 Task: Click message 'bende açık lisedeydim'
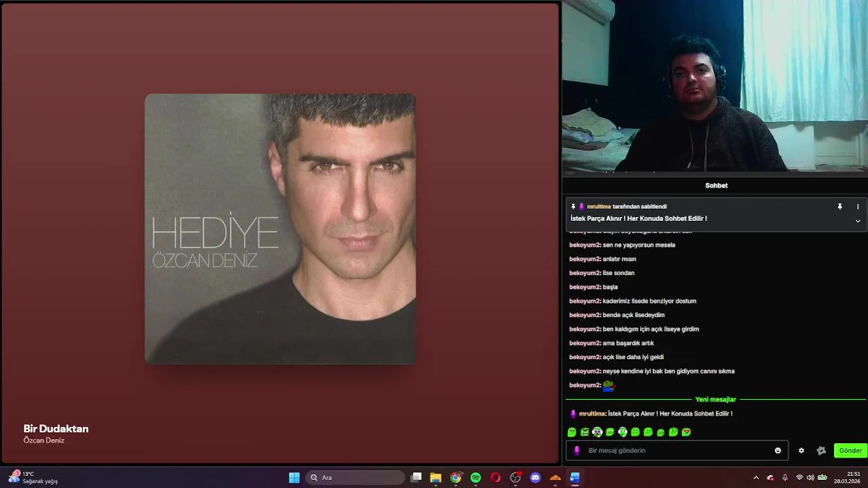(633, 315)
